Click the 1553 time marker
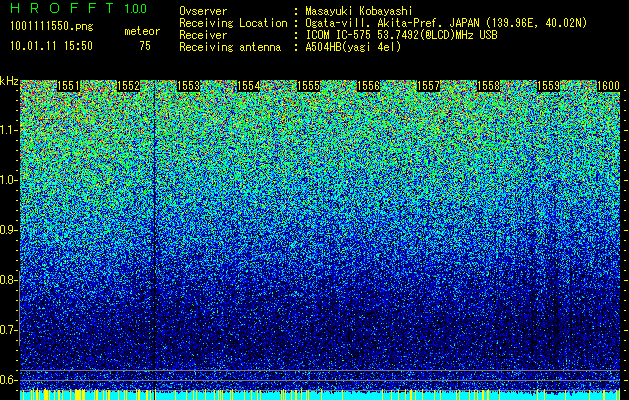The height and width of the screenshot is (400, 629). 189,86
